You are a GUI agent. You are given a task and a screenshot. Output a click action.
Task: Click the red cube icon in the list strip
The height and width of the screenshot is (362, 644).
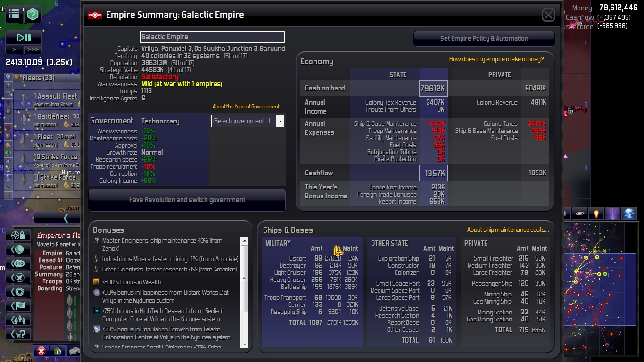8,127
